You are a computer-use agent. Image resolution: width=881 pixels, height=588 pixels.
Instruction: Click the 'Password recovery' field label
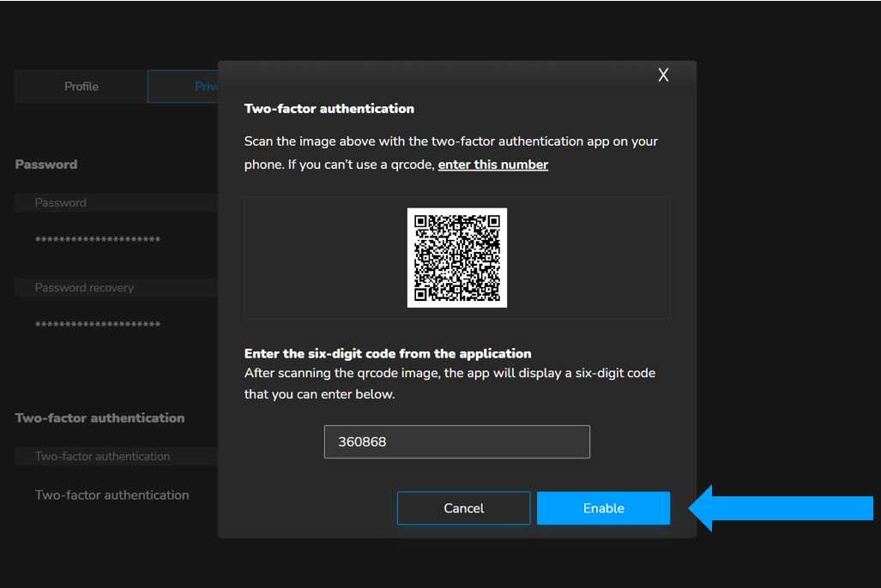click(84, 287)
